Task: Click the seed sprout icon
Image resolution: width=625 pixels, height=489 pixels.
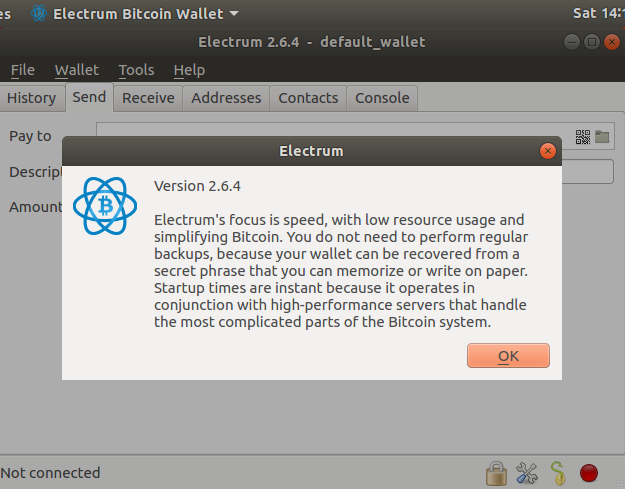Action: click(558, 473)
